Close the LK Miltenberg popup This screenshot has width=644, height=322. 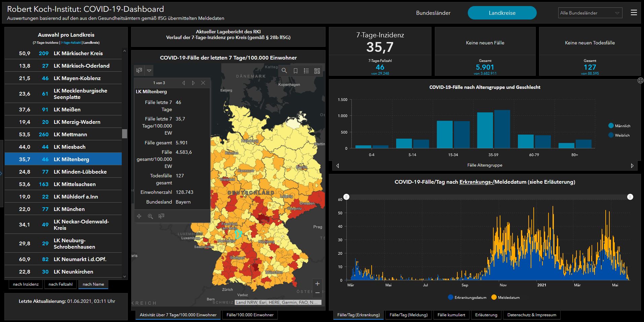[x=203, y=83]
